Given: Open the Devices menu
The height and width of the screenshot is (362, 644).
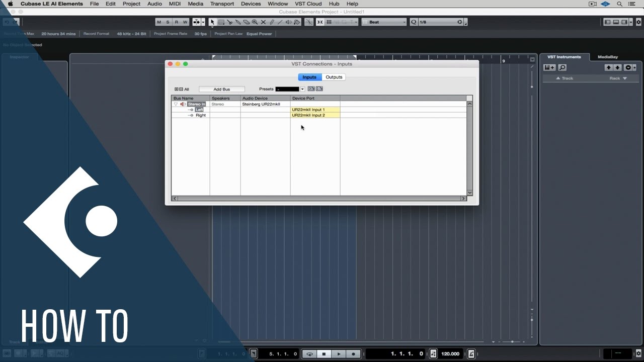Looking at the screenshot, I should pyautogui.click(x=251, y=4).
